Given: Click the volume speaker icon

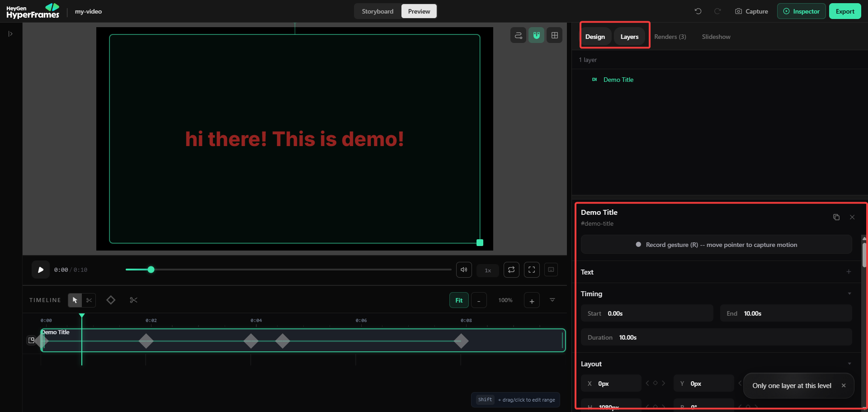Looking at the screenshot, I should (464, 270).
